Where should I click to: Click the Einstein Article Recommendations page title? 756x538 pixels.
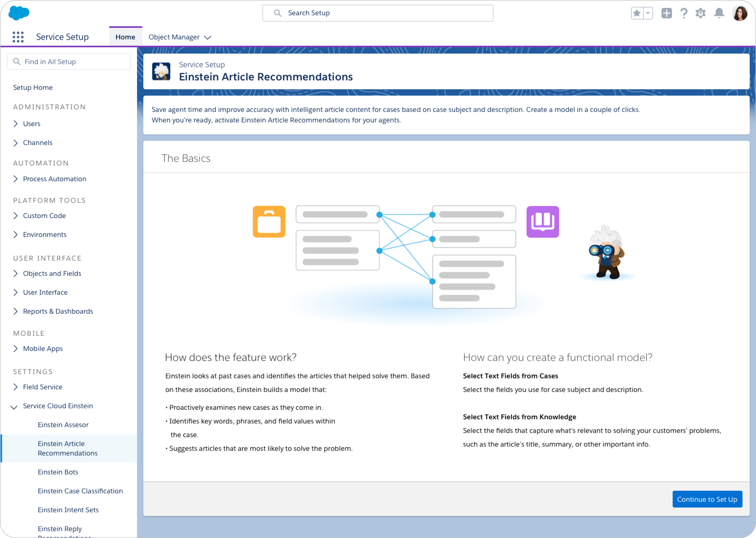coord(266,77)
